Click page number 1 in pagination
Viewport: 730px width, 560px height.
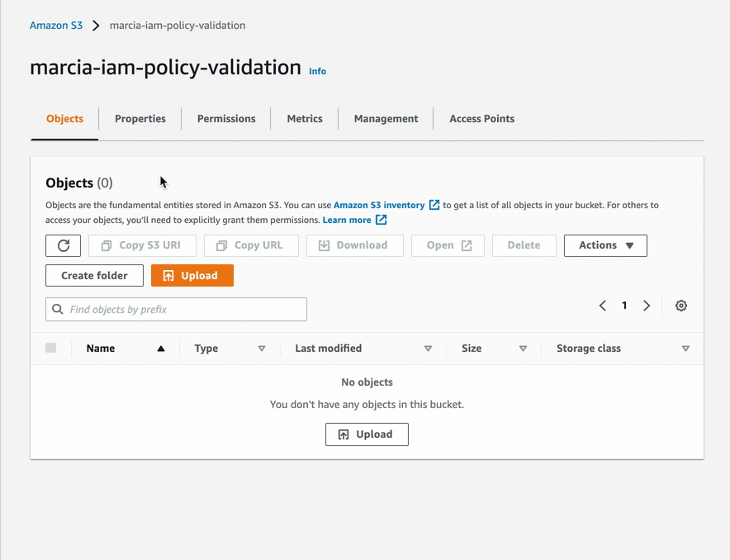624,306
